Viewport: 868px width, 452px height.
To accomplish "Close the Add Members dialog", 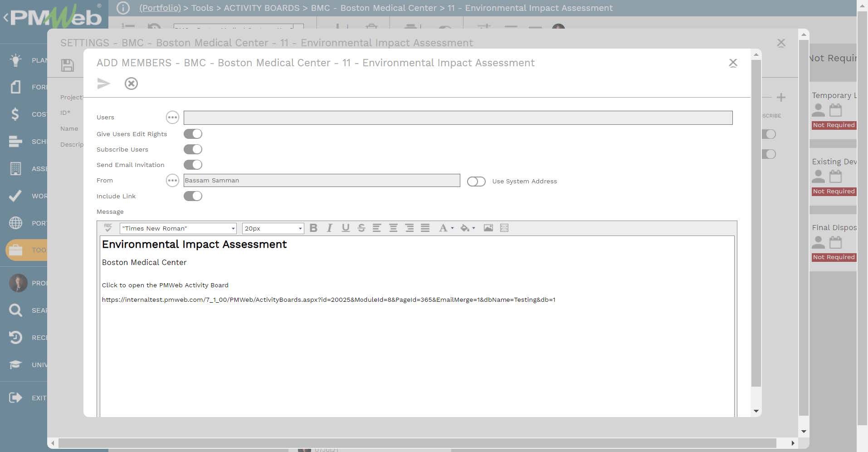I will pyautogui.click(x=733, y=63).
